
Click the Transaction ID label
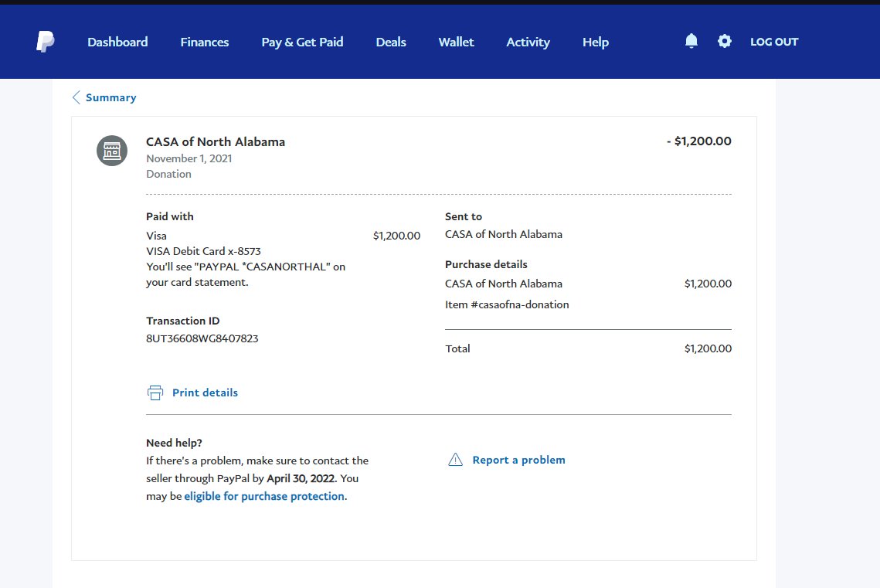[183, 321]
